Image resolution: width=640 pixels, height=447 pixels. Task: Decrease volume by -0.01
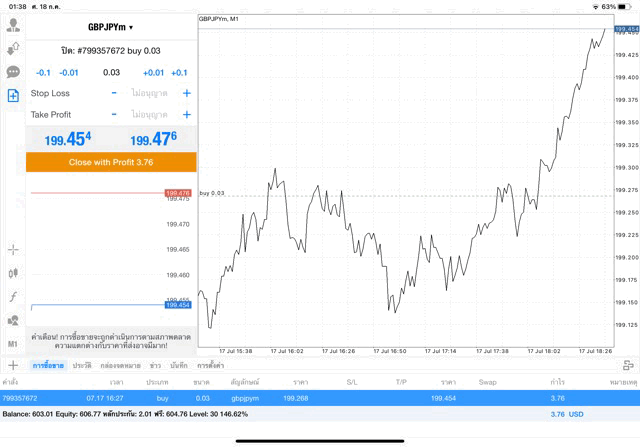69,72
